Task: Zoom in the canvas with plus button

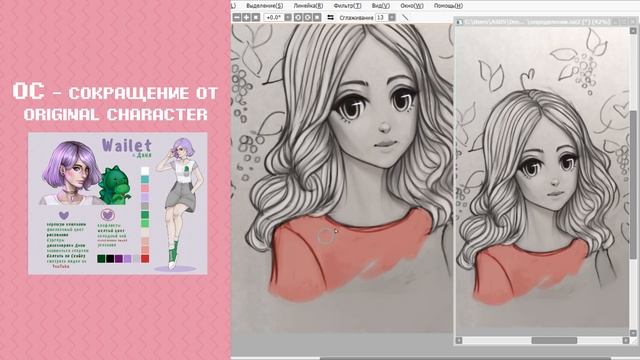Action: (246, 18)
